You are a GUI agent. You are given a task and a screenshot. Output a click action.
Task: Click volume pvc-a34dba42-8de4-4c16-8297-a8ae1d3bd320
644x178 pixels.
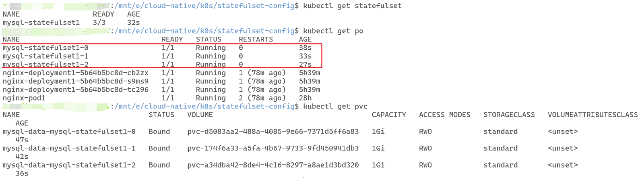point(273,165)
